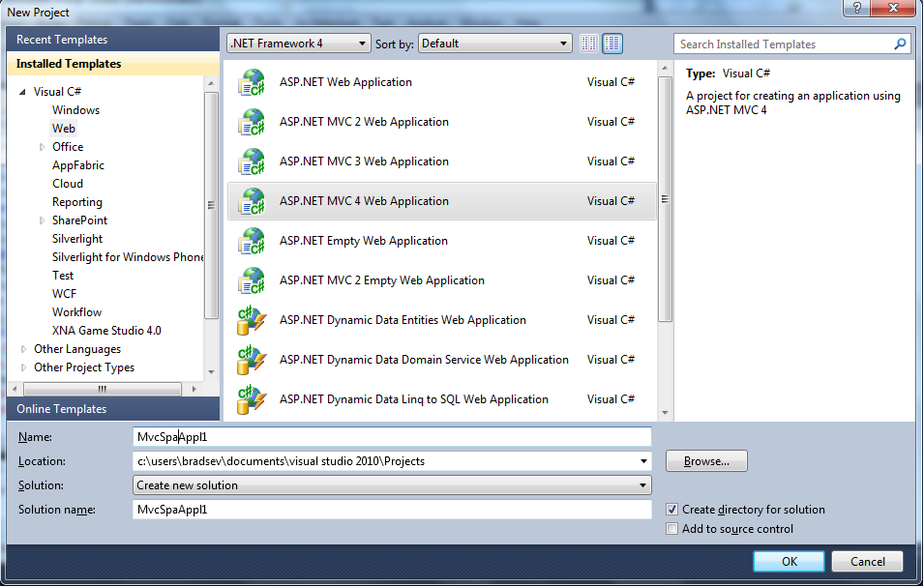The height and width of the screenshot is (587, 924).
Task: Click template list scroll up arrow
Action: coord(665,69)
